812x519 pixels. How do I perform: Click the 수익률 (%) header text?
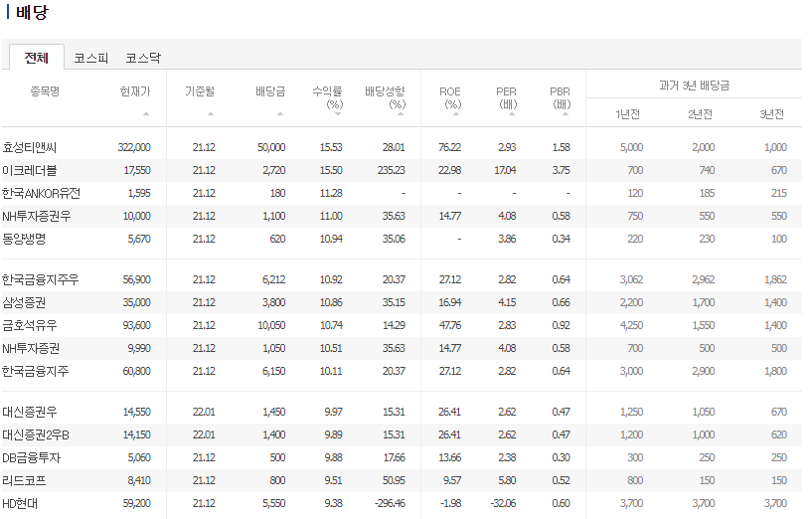tap(327, 97)
